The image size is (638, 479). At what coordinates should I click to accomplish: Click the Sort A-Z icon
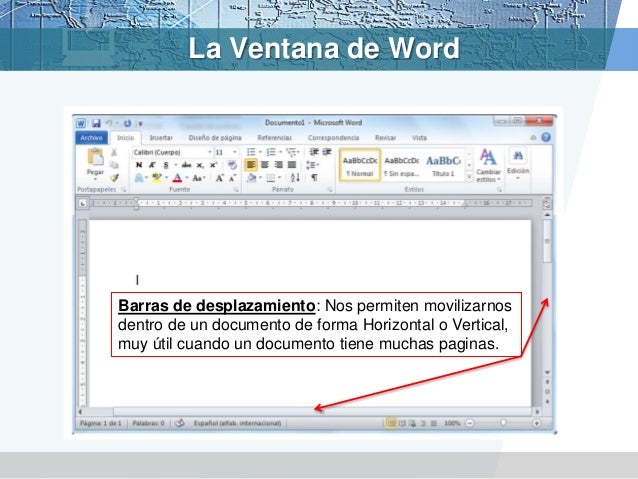(x=295, y=178)
